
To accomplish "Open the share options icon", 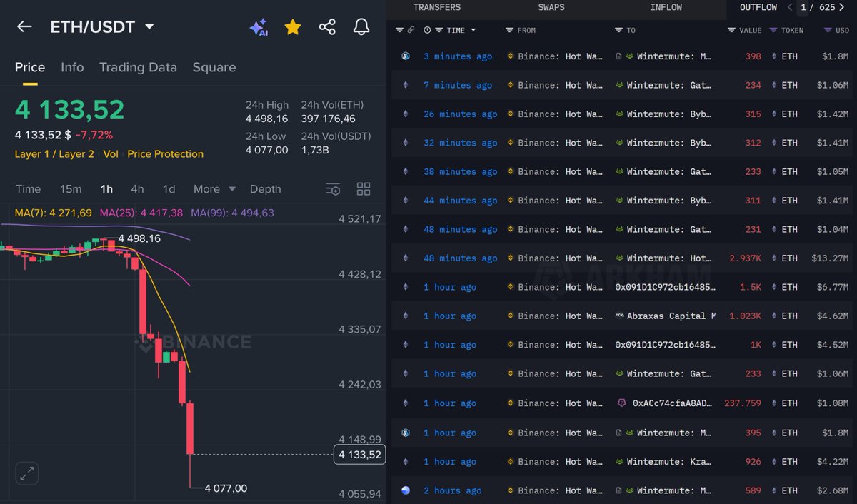I will click(327, 26).
